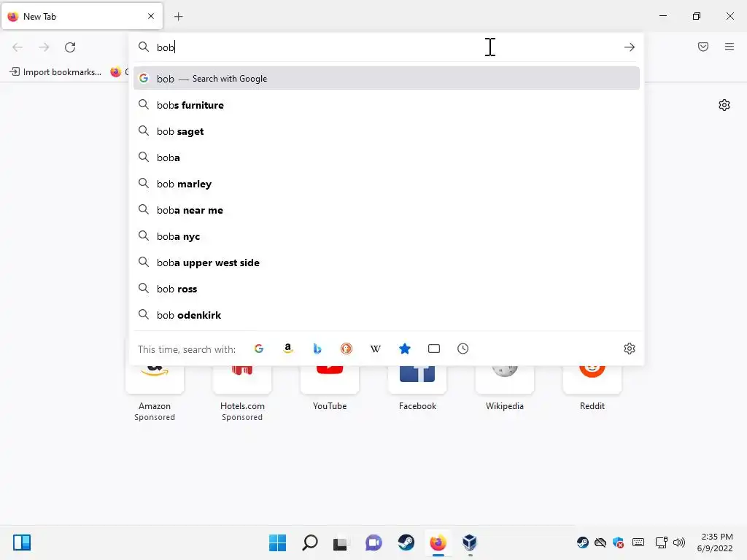Click the forward navigation arrow
747x560 pixels.
click(44, 47)
